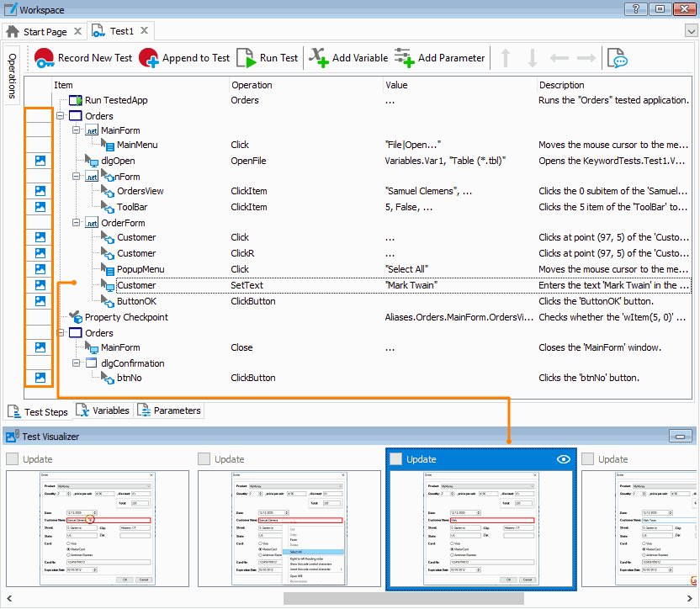Collapse the Test Visualizer panel
The image size is (700, 609).
point(681,437)
